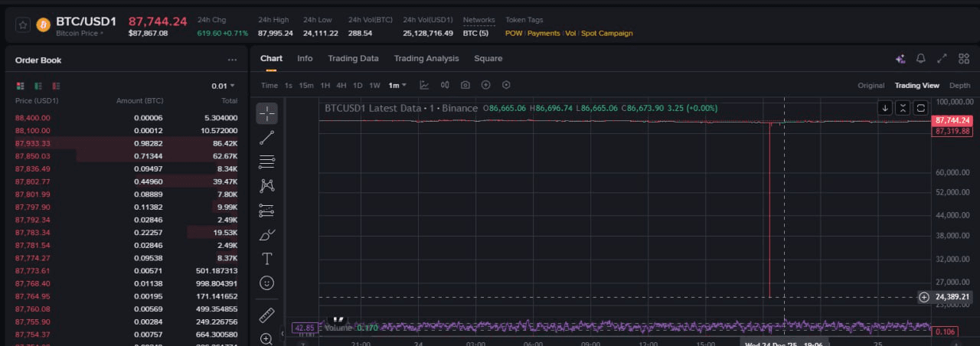Pick the brush drawing tool
980x346 pixels.
[x=266, y=235]
